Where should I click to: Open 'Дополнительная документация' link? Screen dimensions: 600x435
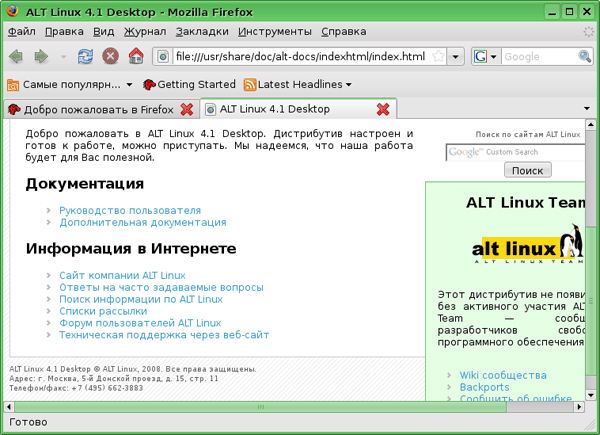pyautogui.click(x=143, y=222)
